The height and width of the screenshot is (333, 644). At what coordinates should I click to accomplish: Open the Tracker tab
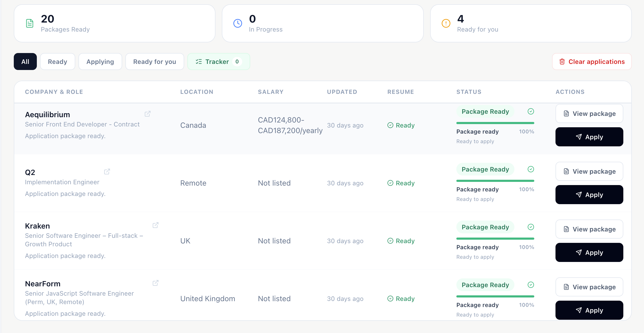click(x=219, y=62)
